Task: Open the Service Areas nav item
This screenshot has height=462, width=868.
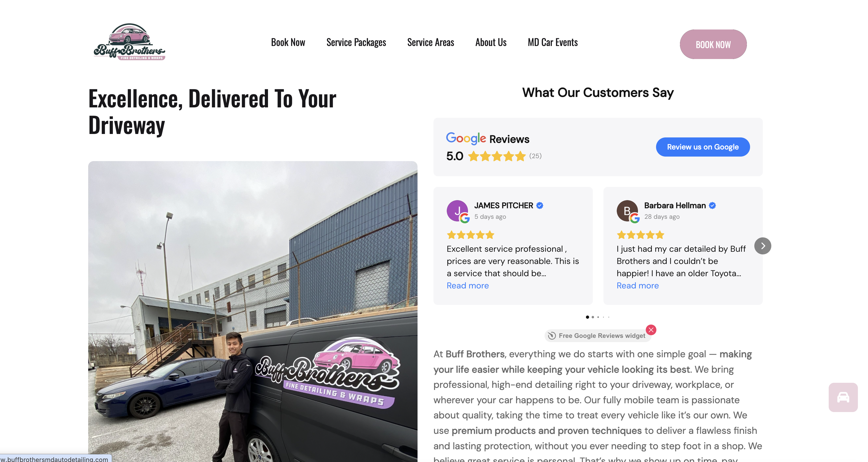Action: click(x=431, y=43)
